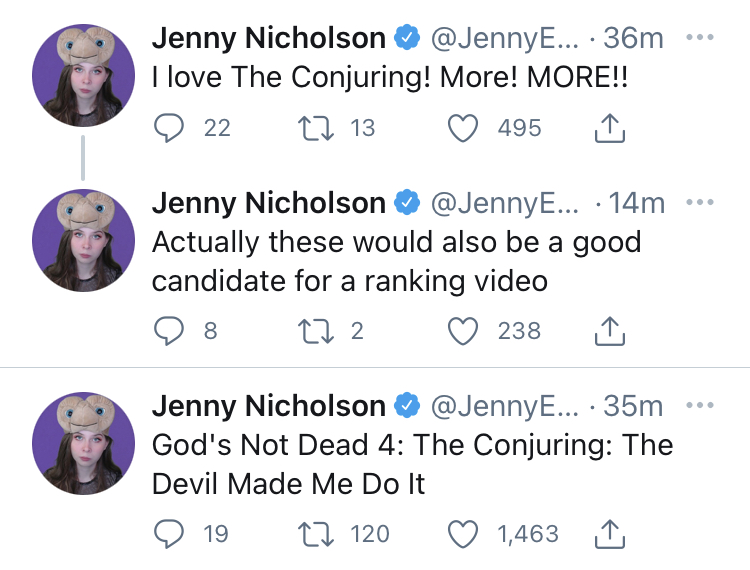Click the avatar beside the God's Not Dead tweet

(83, 441)
